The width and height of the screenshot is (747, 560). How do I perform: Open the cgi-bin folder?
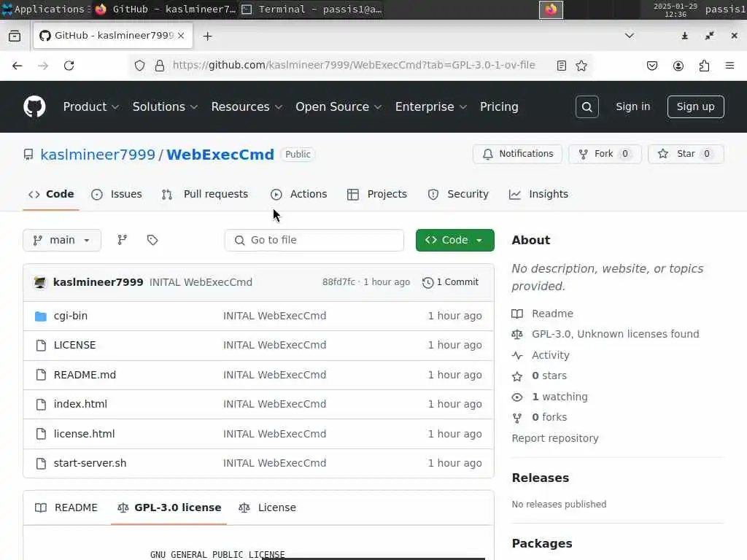point(71,316)
